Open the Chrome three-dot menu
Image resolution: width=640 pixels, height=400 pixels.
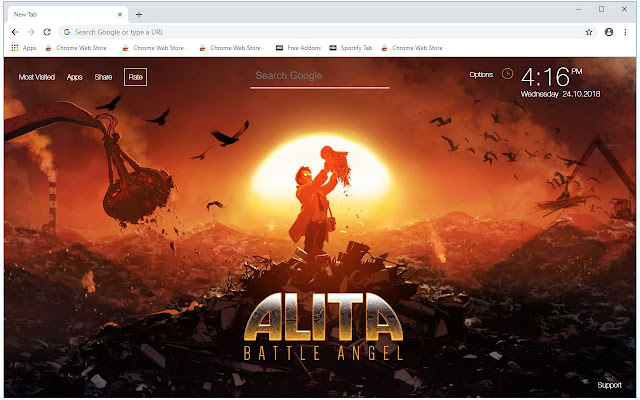(625, 32)
